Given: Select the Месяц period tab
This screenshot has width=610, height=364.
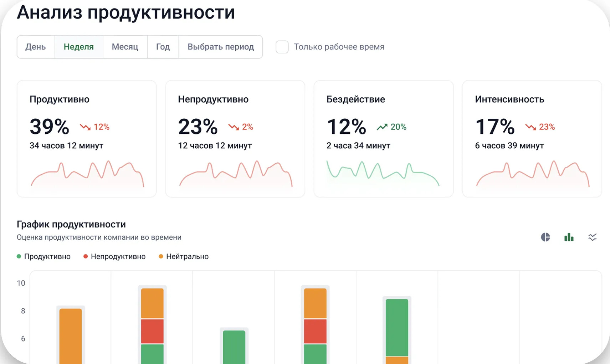Looking at the screenshot, I should (125, 47).
